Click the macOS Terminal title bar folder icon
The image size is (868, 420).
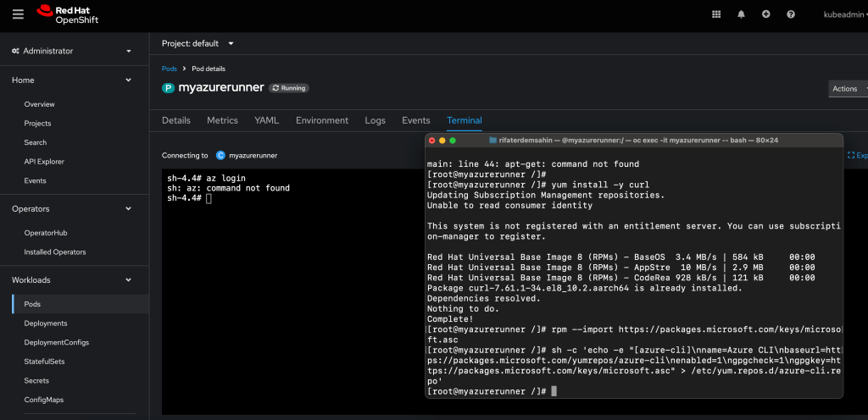(x=492, y=141)
